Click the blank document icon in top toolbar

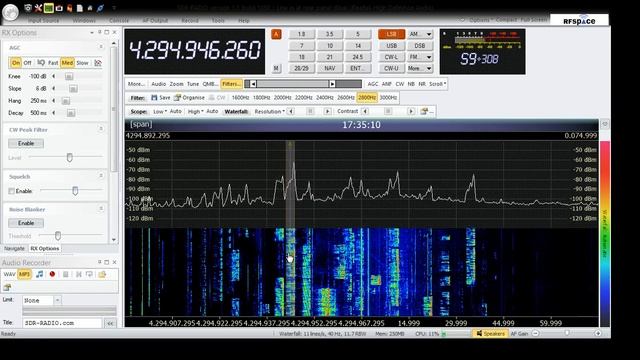click(80, 8)
